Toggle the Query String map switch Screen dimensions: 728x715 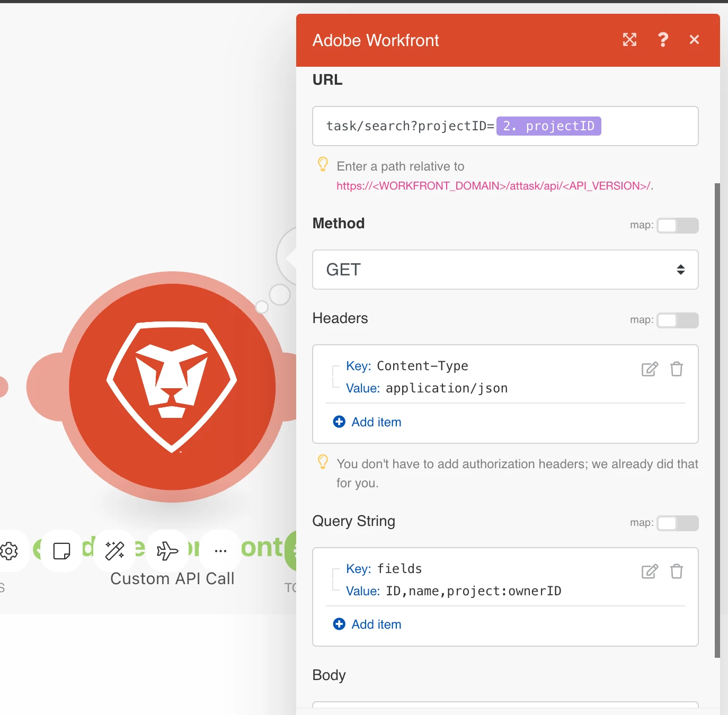click(x=678, y=523)
